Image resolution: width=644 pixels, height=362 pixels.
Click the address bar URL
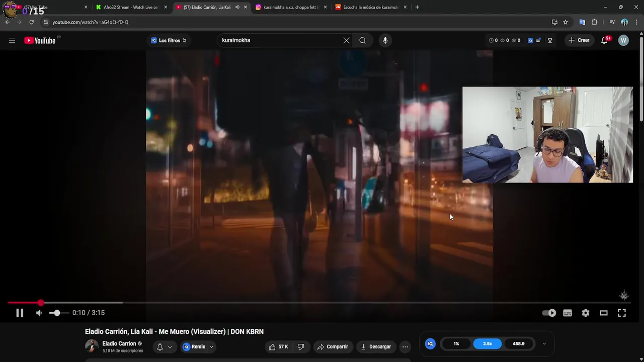click(91, 22)
